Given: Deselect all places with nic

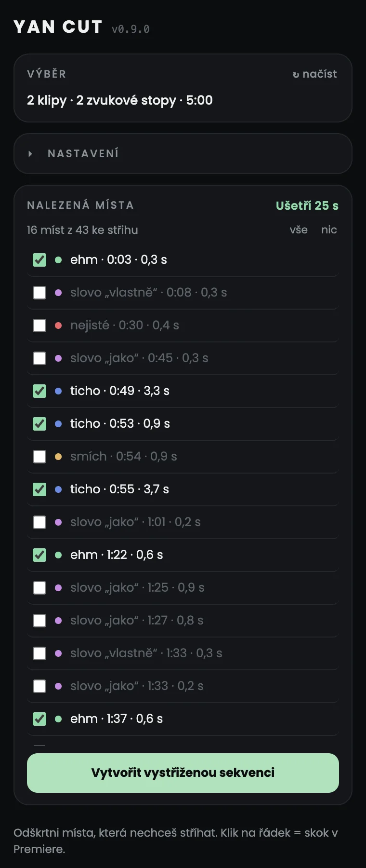Looking at the screenshot, I should pos(329,230).
